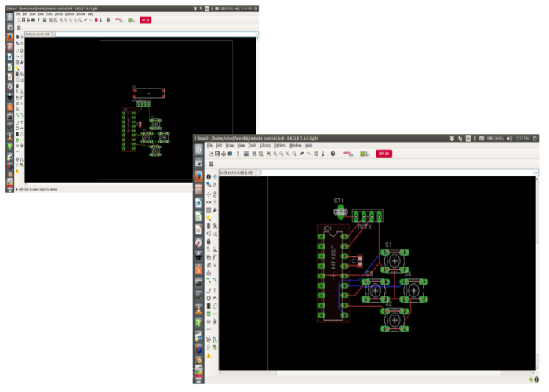Screen dimensions: 549x392
Task: Select the Info tool in front window
Action: click(x=209, y=176)
